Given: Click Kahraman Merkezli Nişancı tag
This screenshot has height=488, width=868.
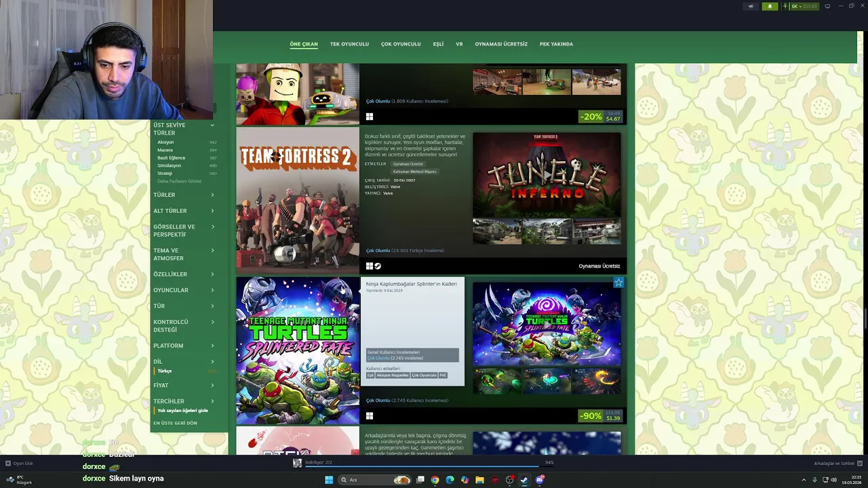Looking at the screenshot, I should 415,171.
